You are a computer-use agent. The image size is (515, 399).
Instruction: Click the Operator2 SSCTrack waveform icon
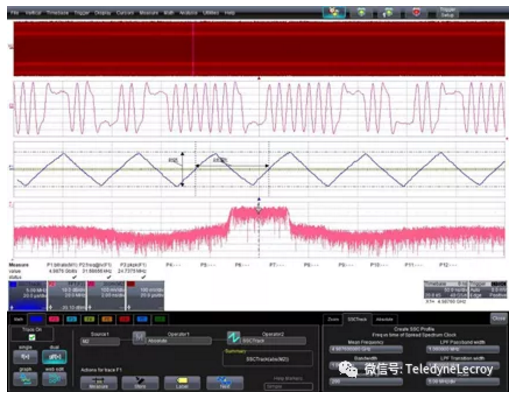[x=233, y=338]
